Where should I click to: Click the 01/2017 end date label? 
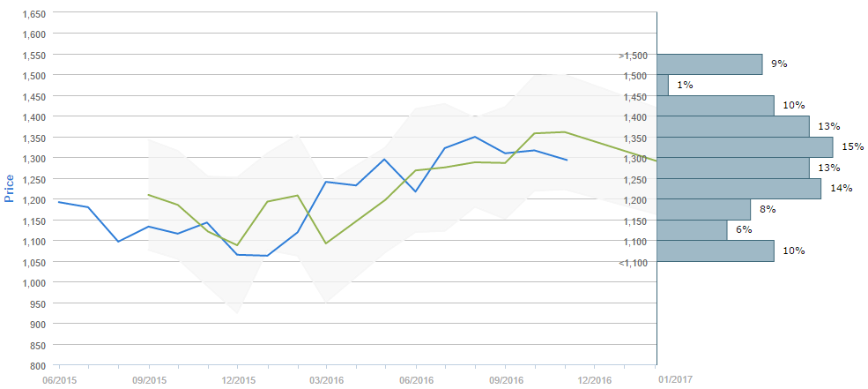pyautogui.click(x=675, y=379)
